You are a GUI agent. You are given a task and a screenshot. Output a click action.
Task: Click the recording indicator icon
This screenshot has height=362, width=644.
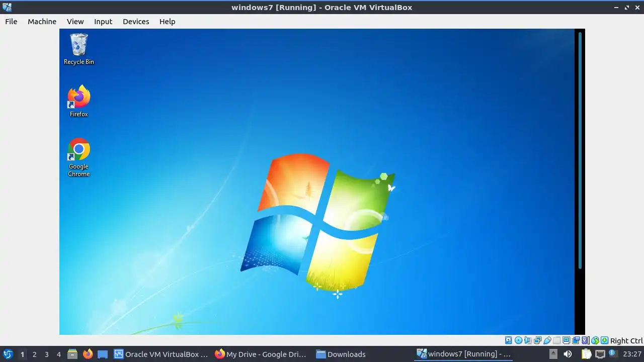pos(576,340)
